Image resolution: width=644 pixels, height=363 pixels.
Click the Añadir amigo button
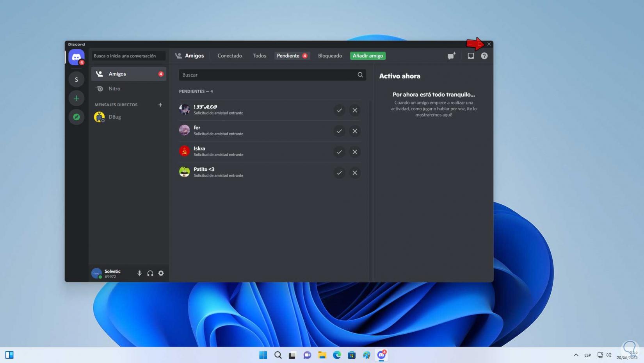(x=368, y=56)
